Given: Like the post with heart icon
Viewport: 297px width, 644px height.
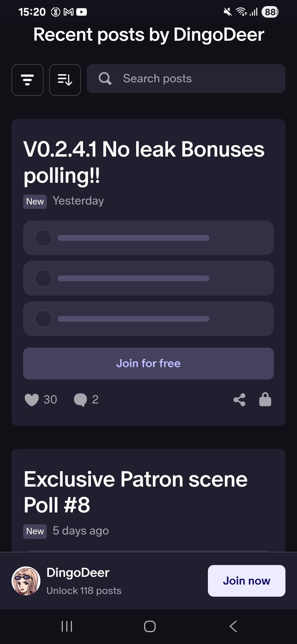Looking at the screenshot, I should click(x=32, y=400).
